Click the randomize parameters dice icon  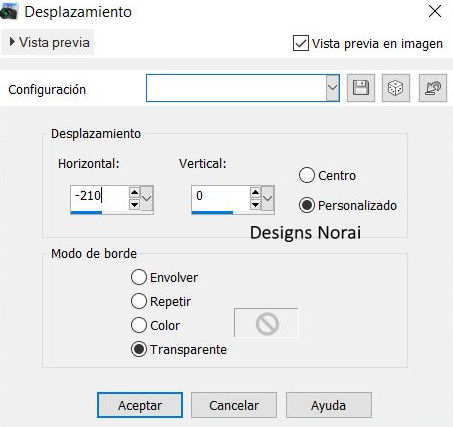(396, 88)
